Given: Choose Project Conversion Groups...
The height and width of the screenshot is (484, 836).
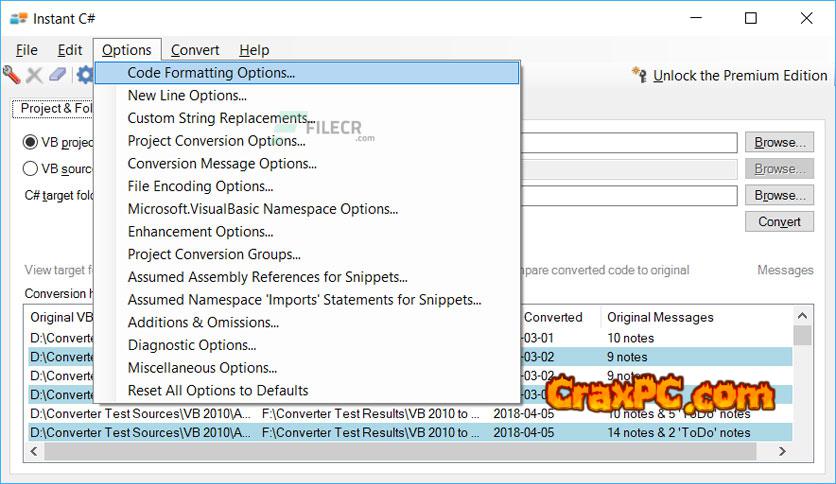Looking at the screenshot, I should point(307,254).
